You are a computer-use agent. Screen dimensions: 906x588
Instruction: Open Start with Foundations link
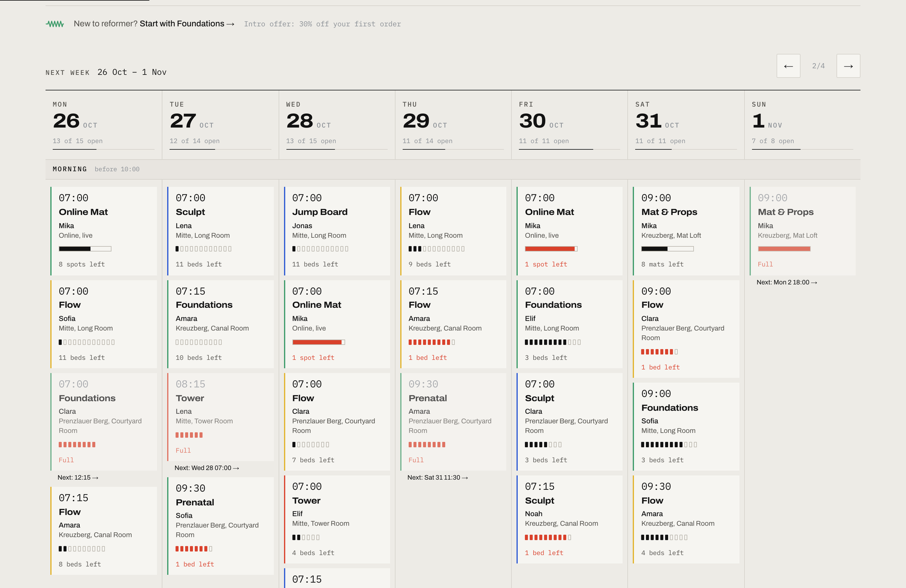coord(187,24)
